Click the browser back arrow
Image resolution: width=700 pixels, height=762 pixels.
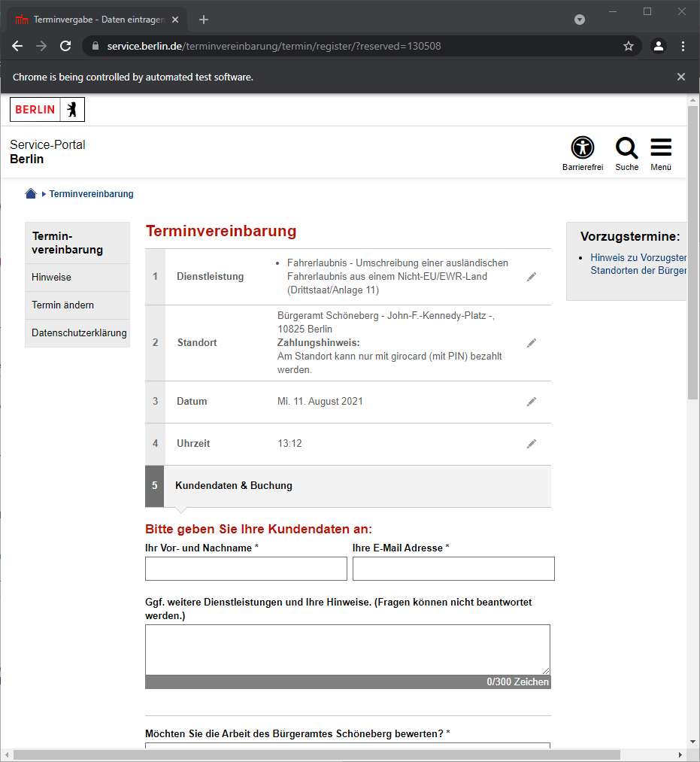(17, 46)
